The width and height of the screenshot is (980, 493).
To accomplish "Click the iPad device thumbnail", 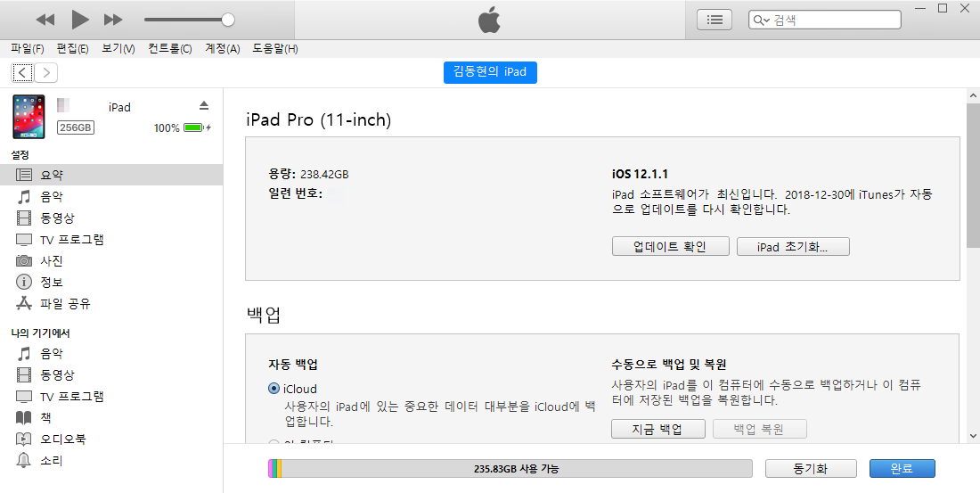I will (29, 117).
